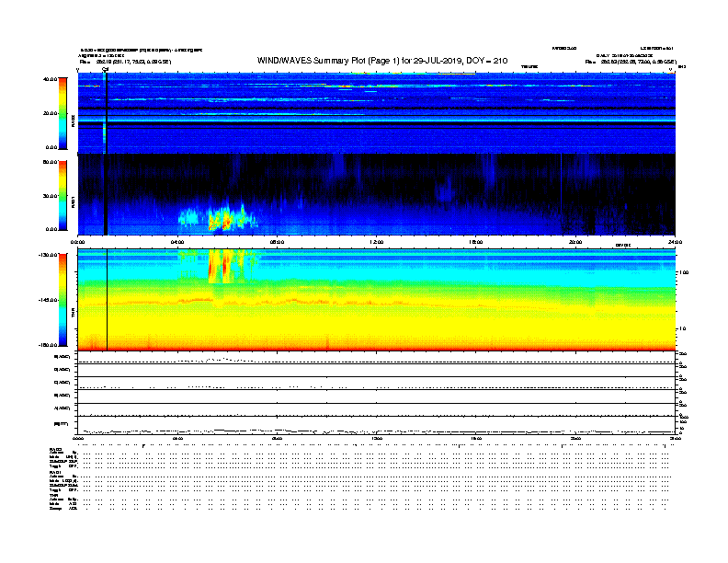This screenshot has width=728, height=563.
Task: Click the -160.00 tick on TNR color bar
Action: click(48, 345)
